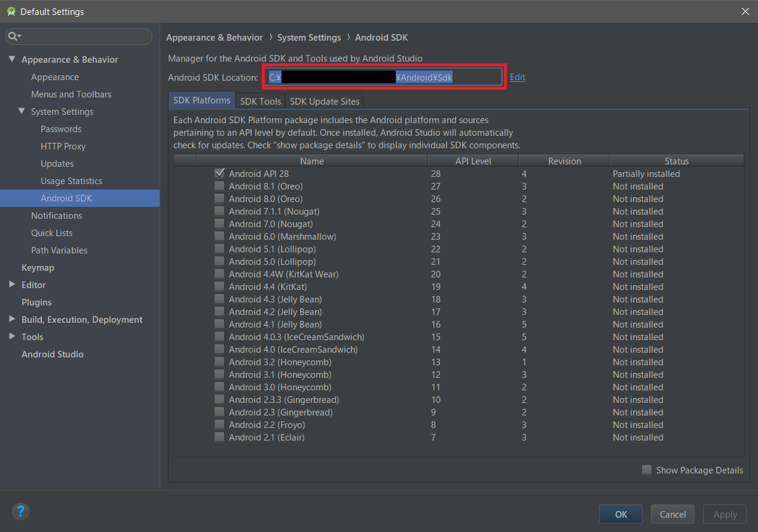Check the Android 8.0 (Oreo) checkbox

tap(219, 198)
